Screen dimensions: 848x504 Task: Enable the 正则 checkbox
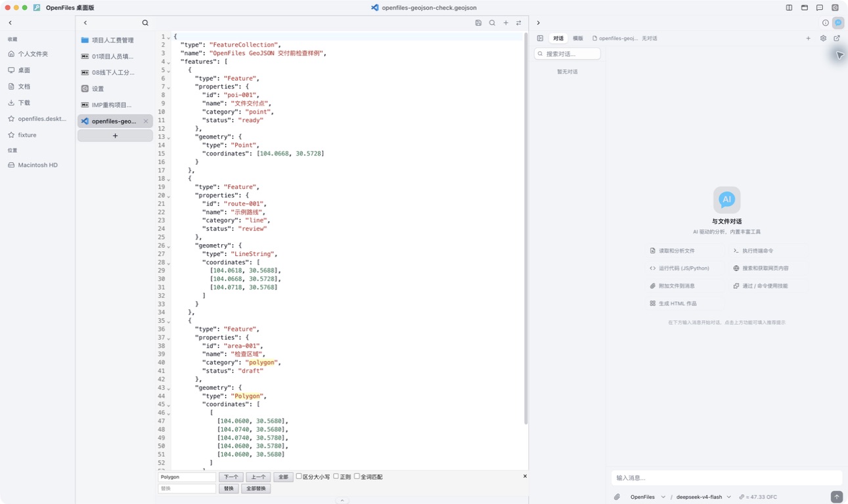click(336, 476)
